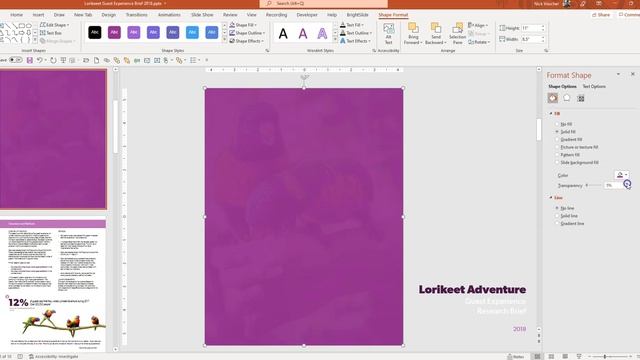Open the Edit Shape menu

pyautogui.click(x=55, y=25)
